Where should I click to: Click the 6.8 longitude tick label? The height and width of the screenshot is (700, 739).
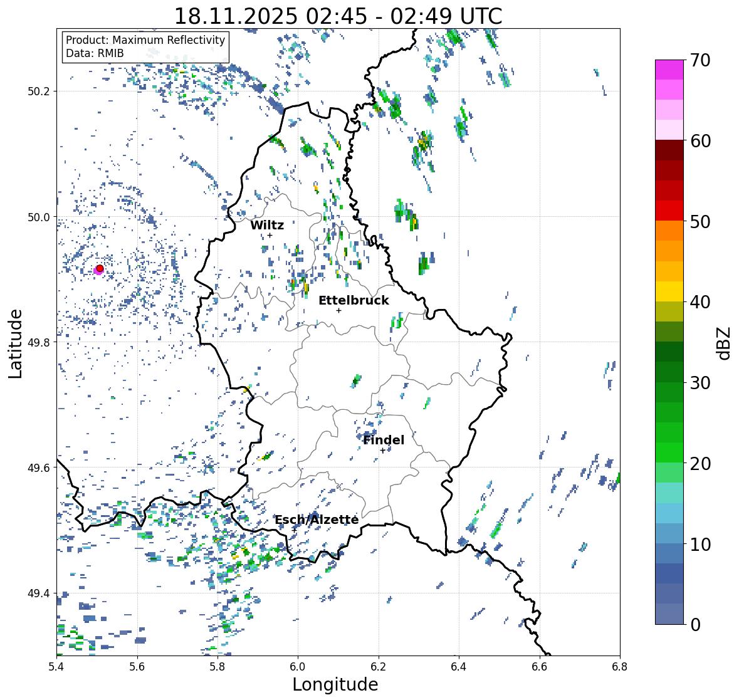point(619,667)
